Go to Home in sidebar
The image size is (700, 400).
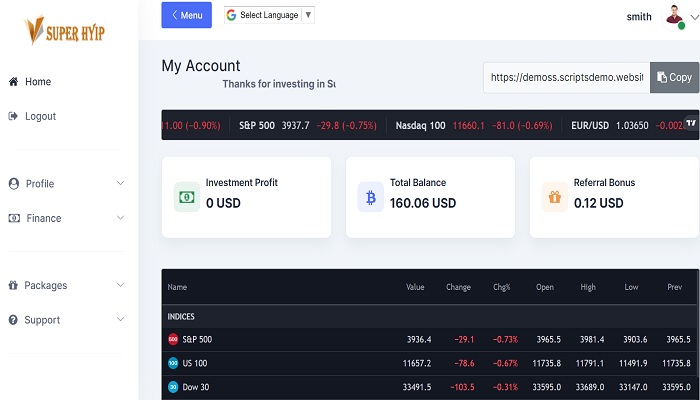click(x=38, y=82)
